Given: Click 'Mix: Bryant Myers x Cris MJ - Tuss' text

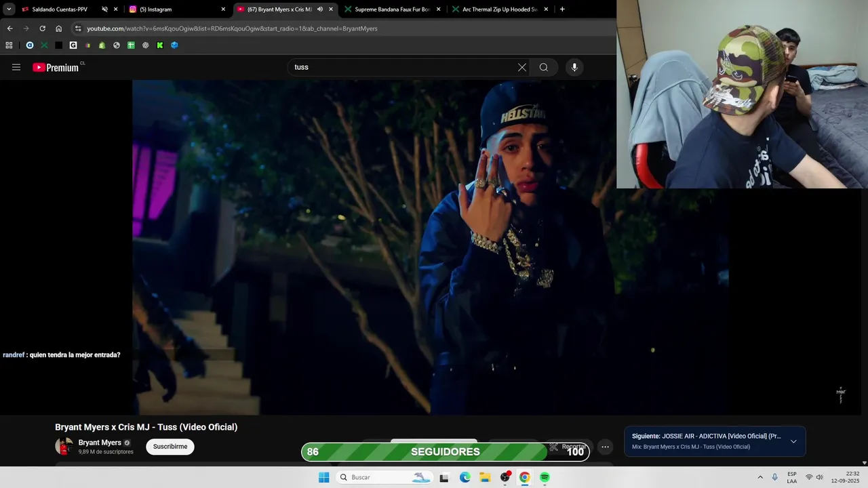Looking at the screenshot, I should [x=691, y=447].
